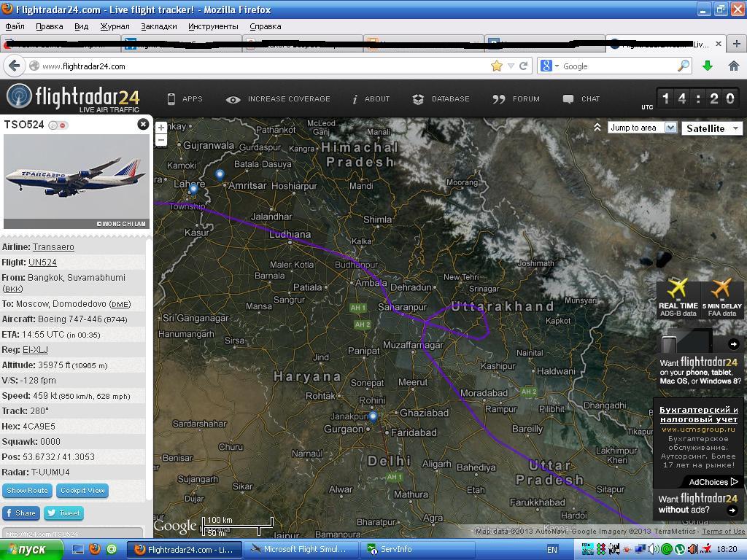This screenshot has height=560, width=747.
Task: Click the airport marker at Lahore
Action: pos(193,190)
